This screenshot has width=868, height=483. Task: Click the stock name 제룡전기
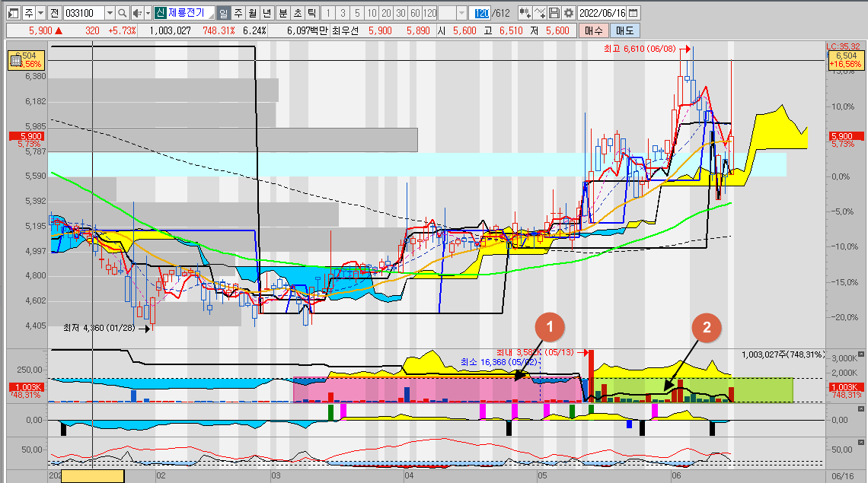coord(187,13)
